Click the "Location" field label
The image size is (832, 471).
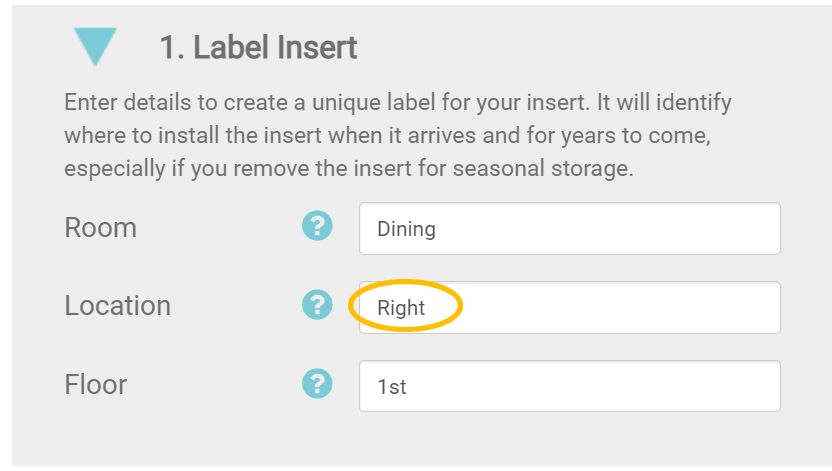(117, 305)
